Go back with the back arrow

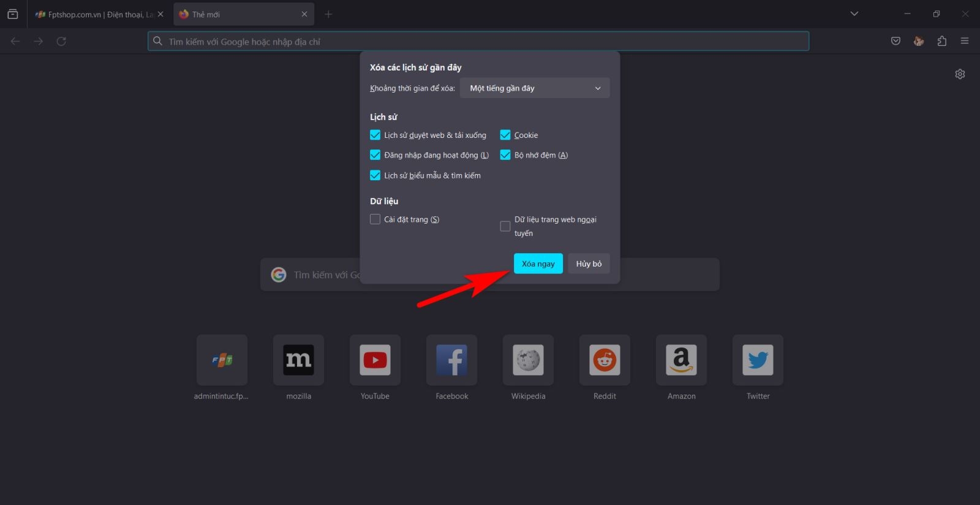pos(15,41)
